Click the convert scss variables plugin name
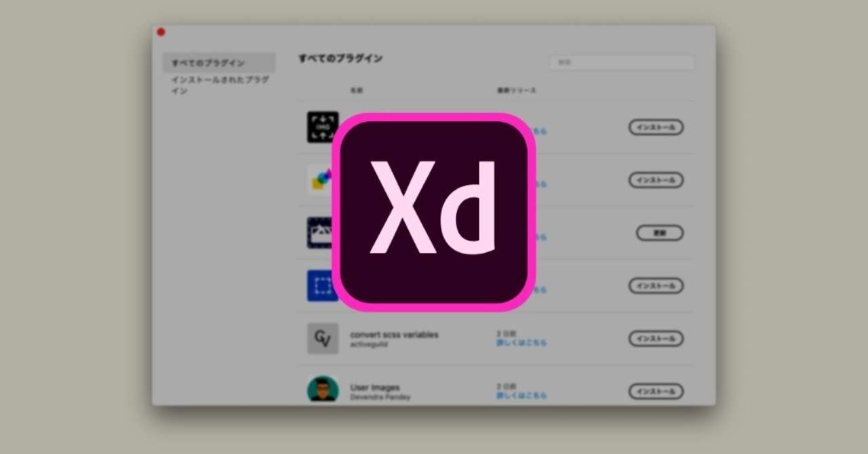Viewport: 868px width, 454px height. [394, 335]
